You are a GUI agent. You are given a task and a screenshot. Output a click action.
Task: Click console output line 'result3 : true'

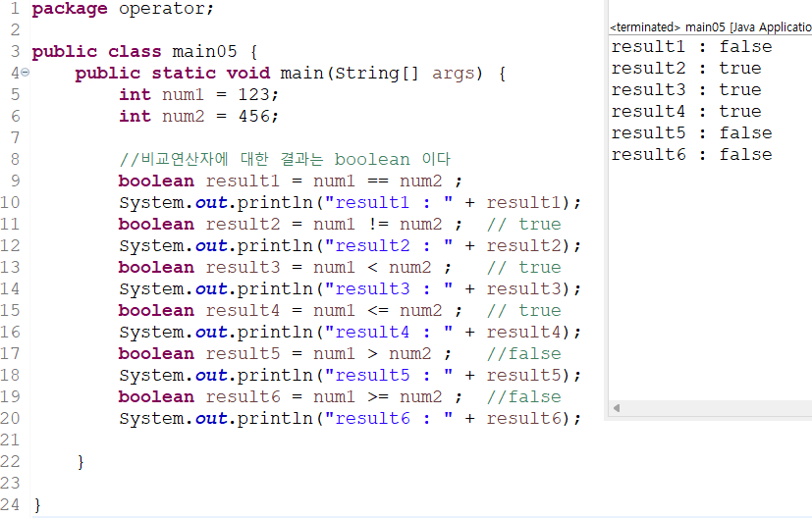point(686,90)
